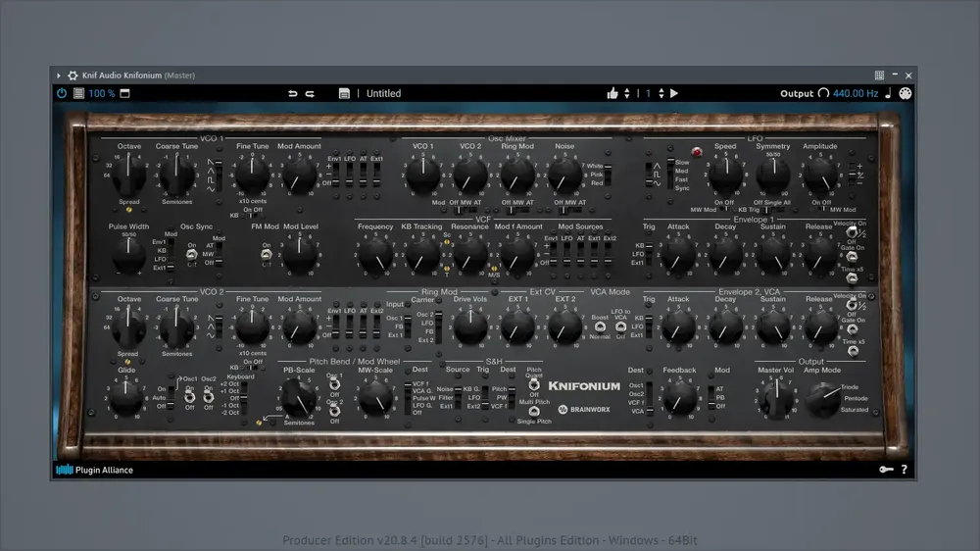Click the VCF Resonance knob
The width and height of the screenshot is (980, 551).
click(470, 256)
